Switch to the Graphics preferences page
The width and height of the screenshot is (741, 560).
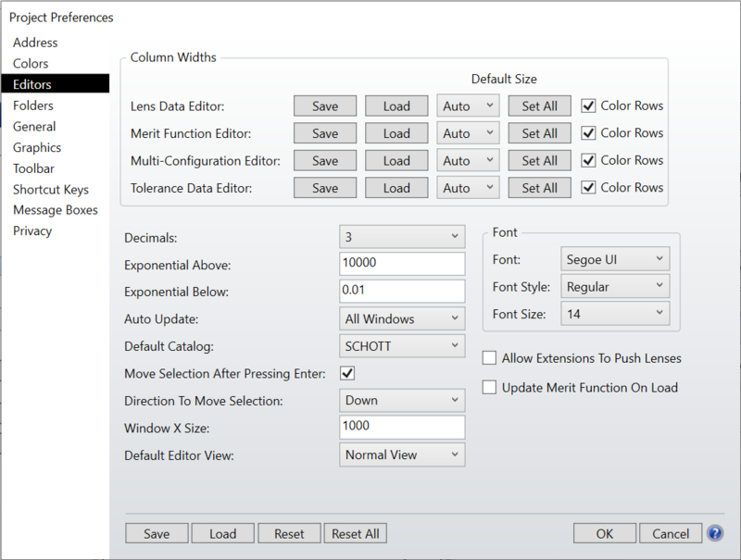click(37, 148)
